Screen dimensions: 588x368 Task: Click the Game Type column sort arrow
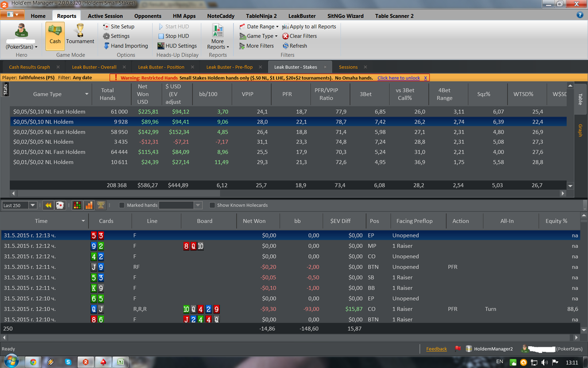pyautogui.click(x=87, y=94)
